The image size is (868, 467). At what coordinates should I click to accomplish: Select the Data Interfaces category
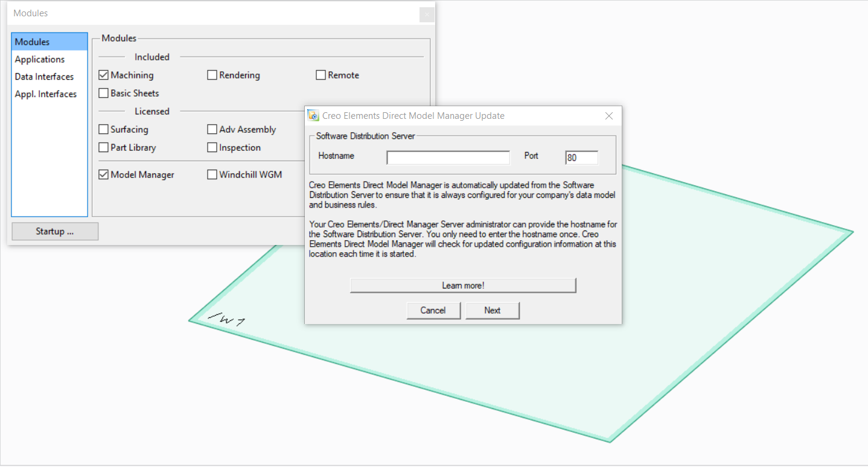43,76
